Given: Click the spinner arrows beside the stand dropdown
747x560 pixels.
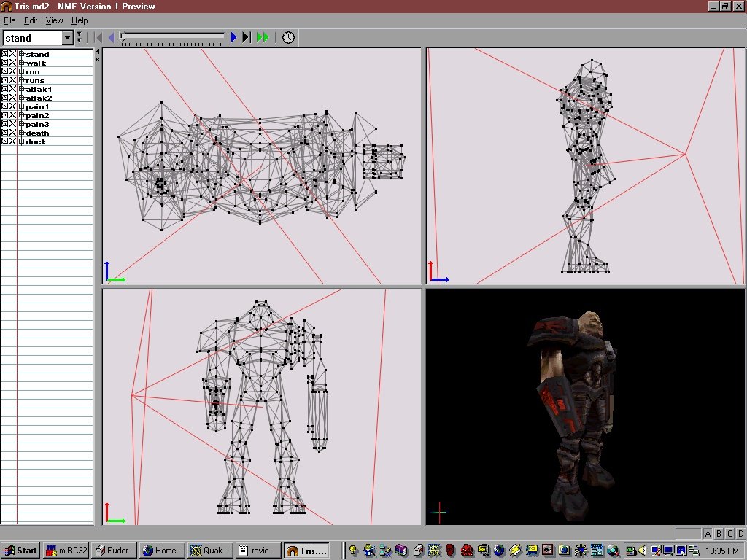Looking at the screenshot, I should coord(79,38).
